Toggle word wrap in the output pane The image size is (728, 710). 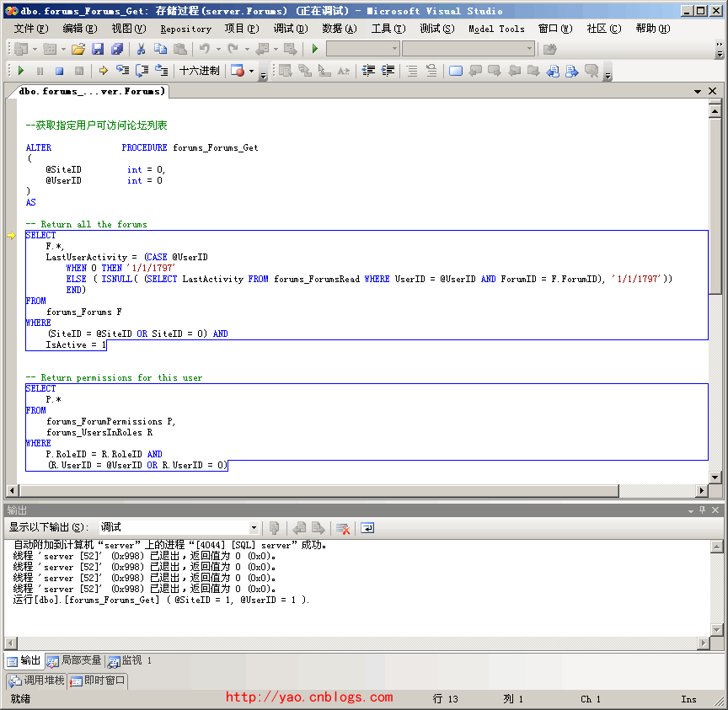(367, 528)
